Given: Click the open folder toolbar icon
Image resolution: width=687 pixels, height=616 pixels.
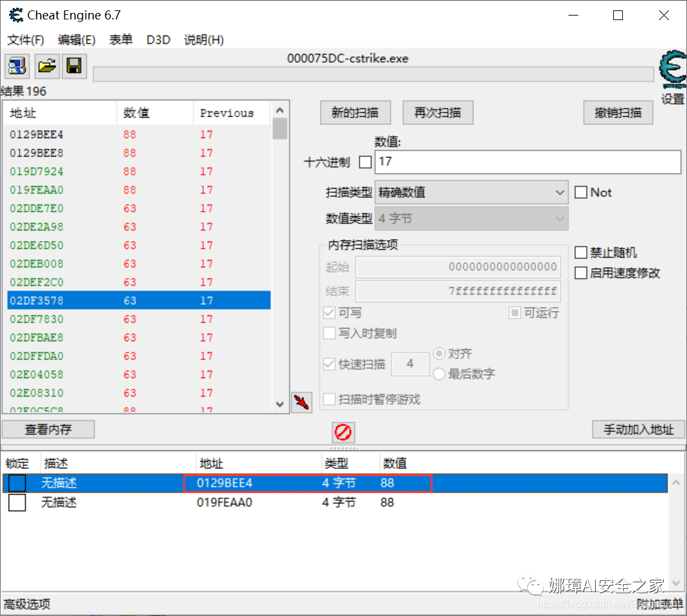Looking at the screenshot, I should (x=47, y=66).
